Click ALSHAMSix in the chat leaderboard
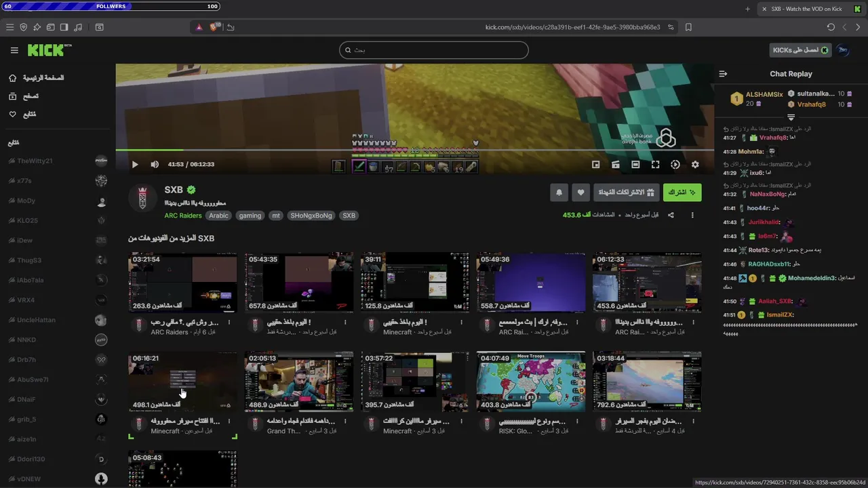The height and width of the screenshot is (488, 868). coord(764,94)
